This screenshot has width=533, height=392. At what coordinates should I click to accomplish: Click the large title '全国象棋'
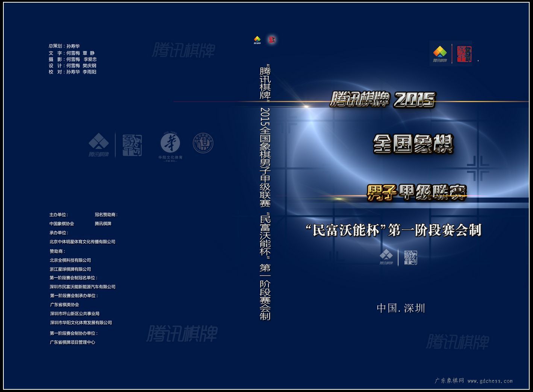413,144
